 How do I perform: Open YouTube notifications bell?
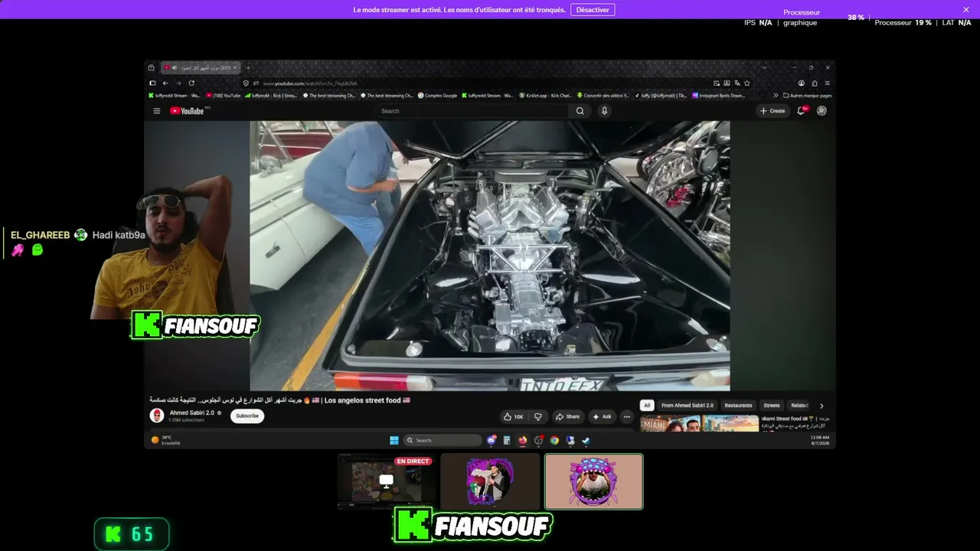pyautogui.click(x=802, y=111)
